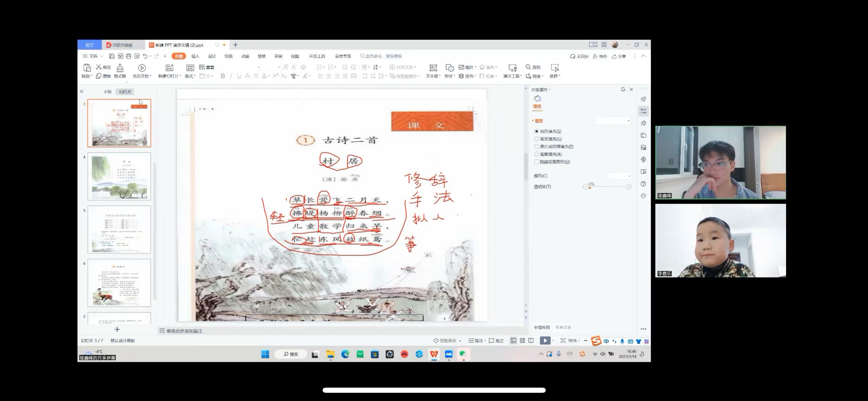Click the Not Synced (未同步) button
Viewport: 868px width, 401px height.
[579, 56]
